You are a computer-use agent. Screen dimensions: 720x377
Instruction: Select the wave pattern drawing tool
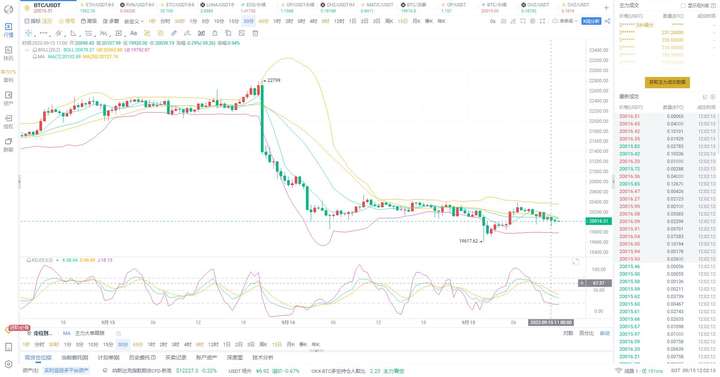[x=104, y=33]
